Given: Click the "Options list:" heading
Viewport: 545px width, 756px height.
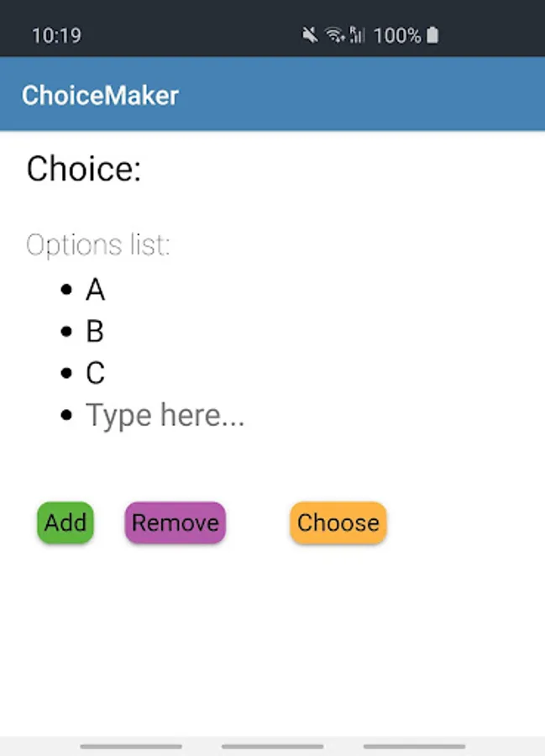Looking at the screenshot, I should click(98, 245).
